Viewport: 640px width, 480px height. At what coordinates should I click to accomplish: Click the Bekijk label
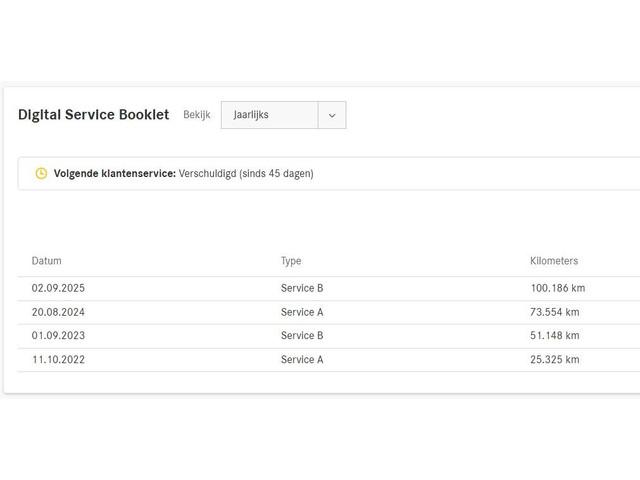tap(197, 115)
